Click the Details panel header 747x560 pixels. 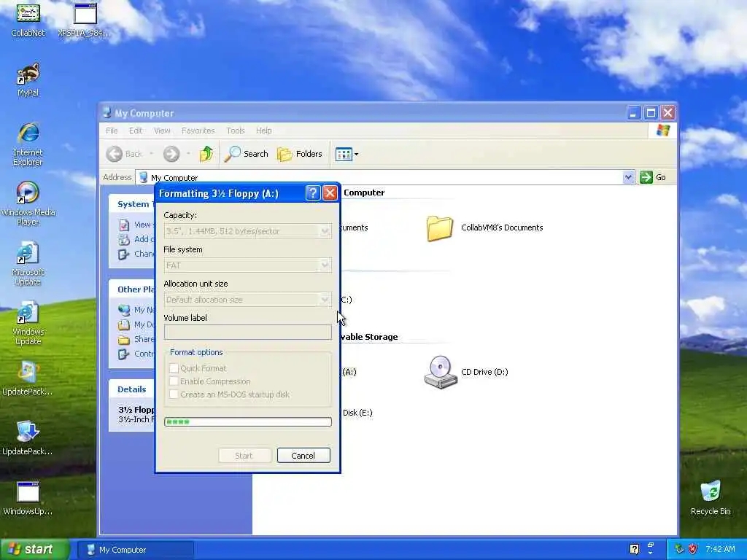click(131, 389)
